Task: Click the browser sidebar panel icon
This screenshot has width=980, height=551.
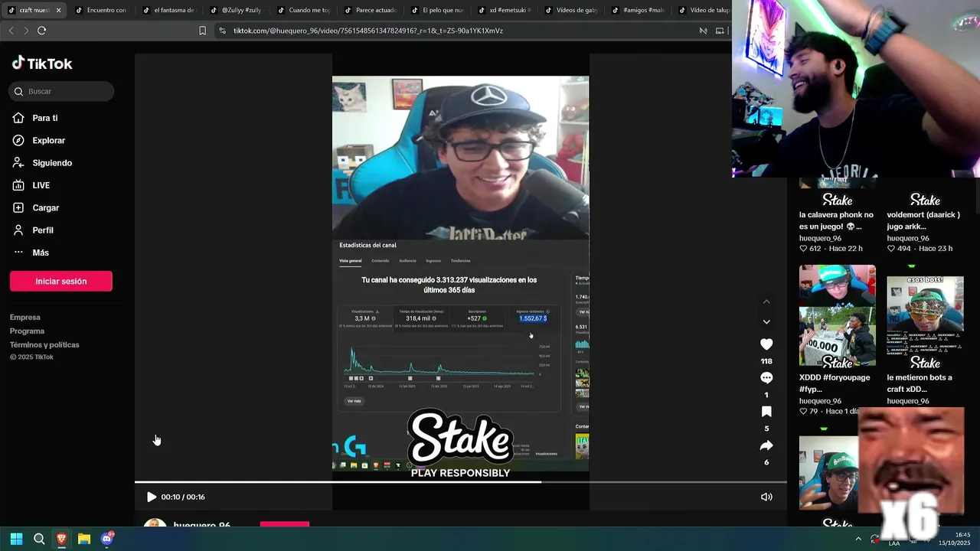Action: [x=720, y=31]
